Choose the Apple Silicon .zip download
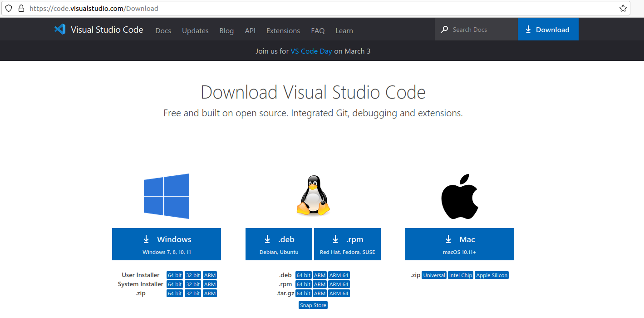The width and height of the screenshot is (644, 318). click(x=492, y=275)
